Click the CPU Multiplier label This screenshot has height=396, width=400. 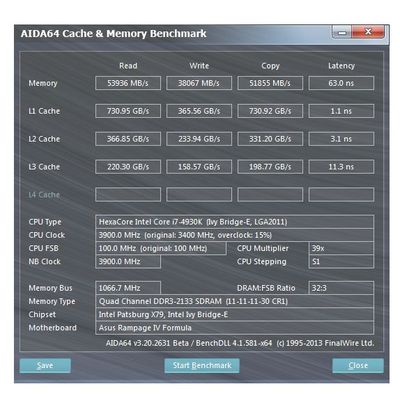(263, 248)
